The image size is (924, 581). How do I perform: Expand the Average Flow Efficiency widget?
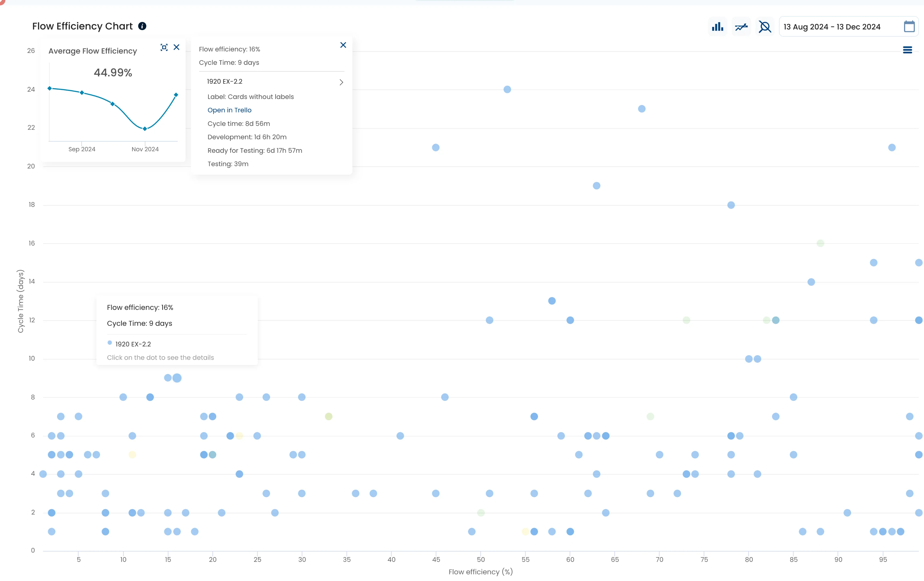coord(164,47)
